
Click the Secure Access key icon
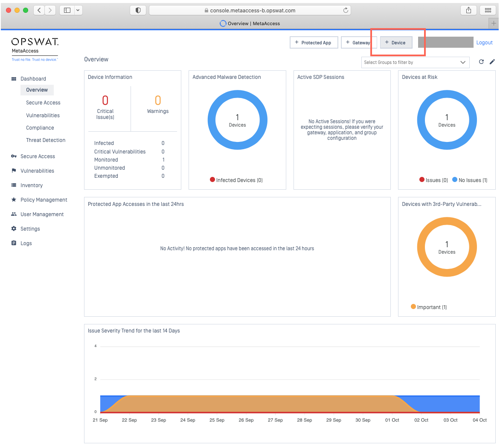(x=14, y=156)
